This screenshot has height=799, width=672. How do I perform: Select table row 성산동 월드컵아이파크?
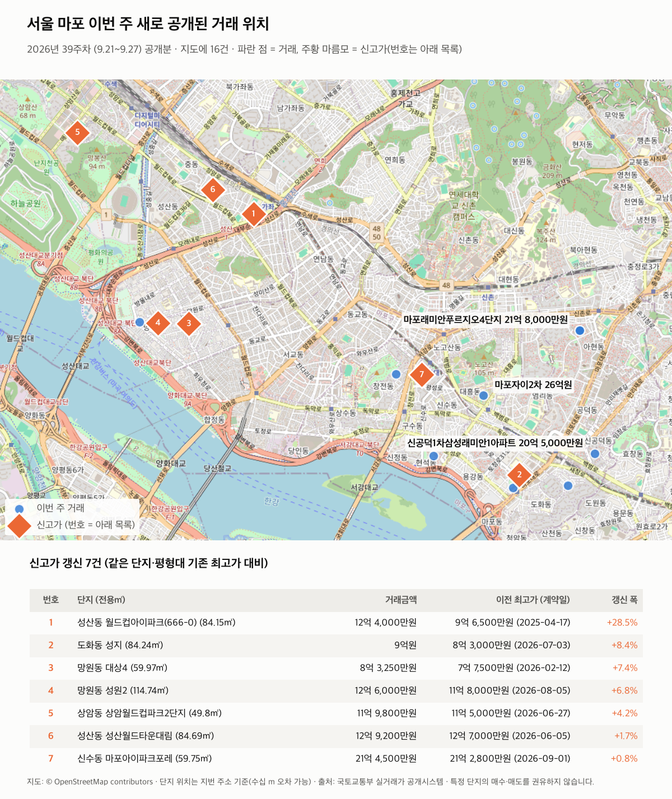tap(336, 623)
